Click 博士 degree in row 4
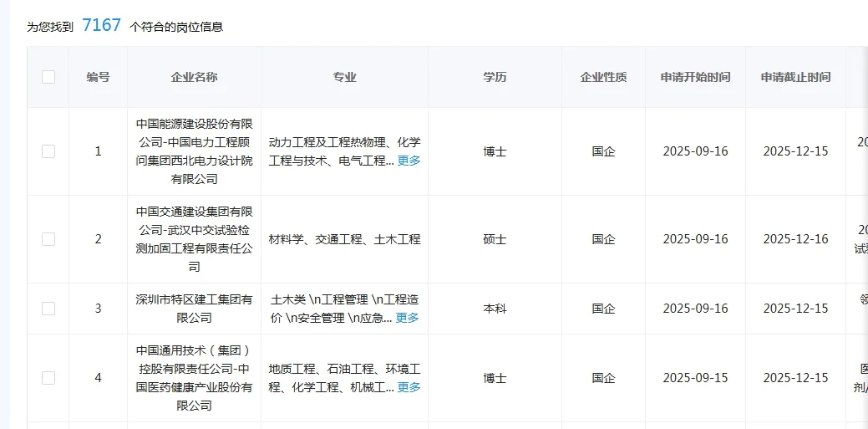Viewport: 868px width, 429px height. 495,378
